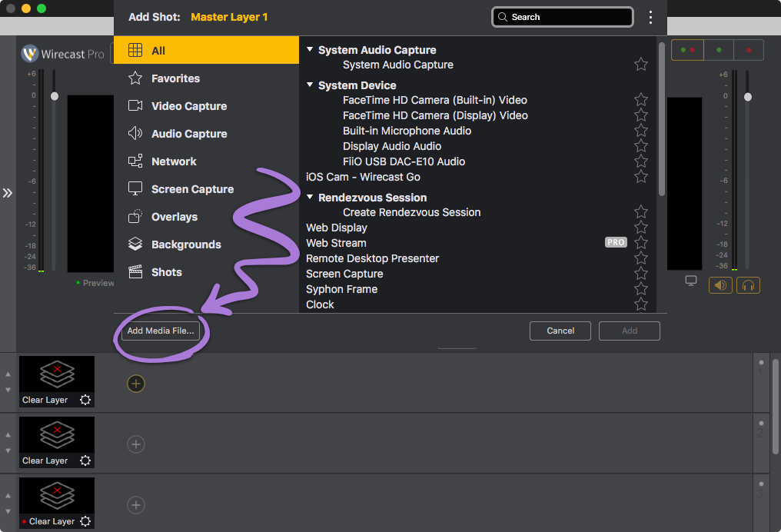The width and height of the screenshot is (781, 532).
Task: Open the Backgrounds category
Action: tap(206, 244)
